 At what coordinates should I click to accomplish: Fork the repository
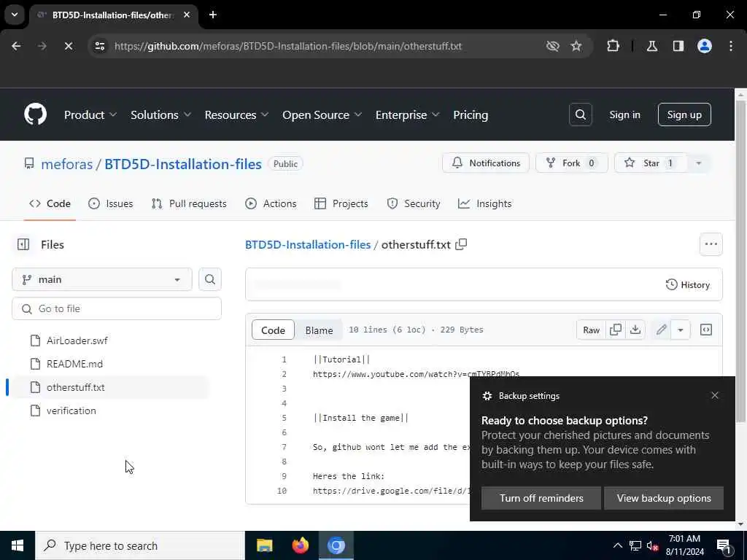pyautogui.click(x=571, y=163)
